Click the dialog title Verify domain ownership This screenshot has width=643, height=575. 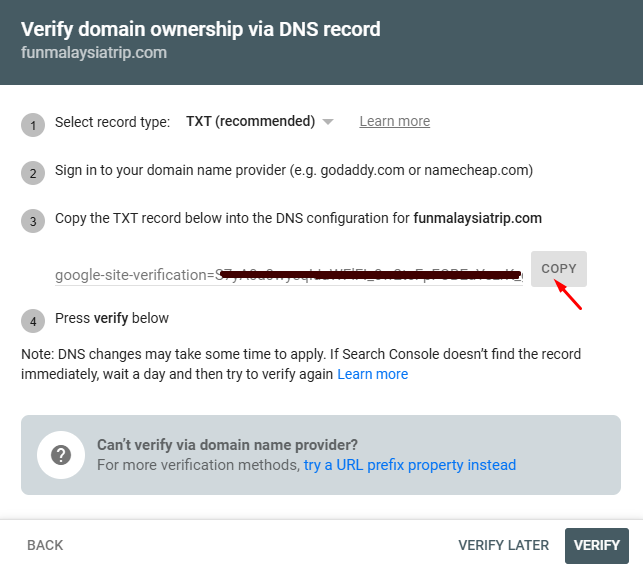tap(201, 29)
